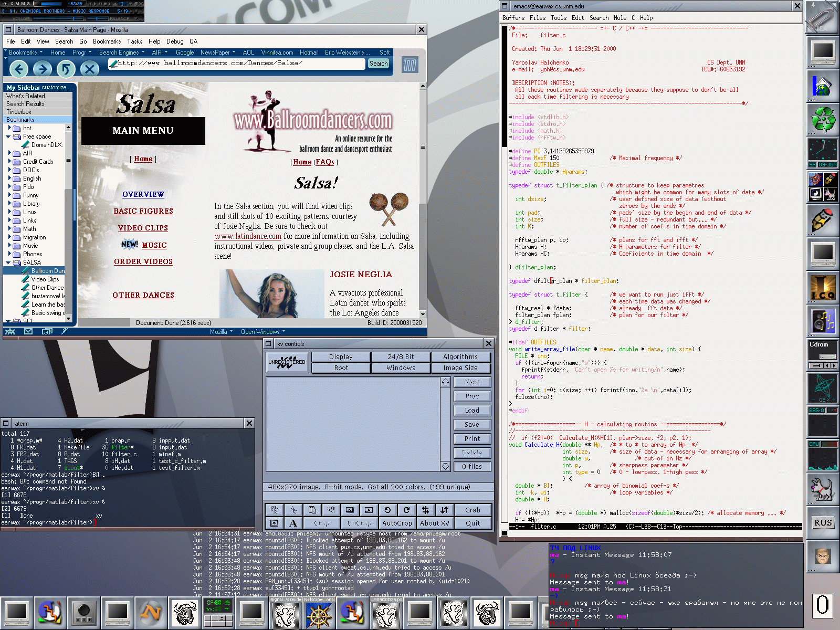Rotate image clockwise in XV
840x630 pixels.
(x=406, y=510)
